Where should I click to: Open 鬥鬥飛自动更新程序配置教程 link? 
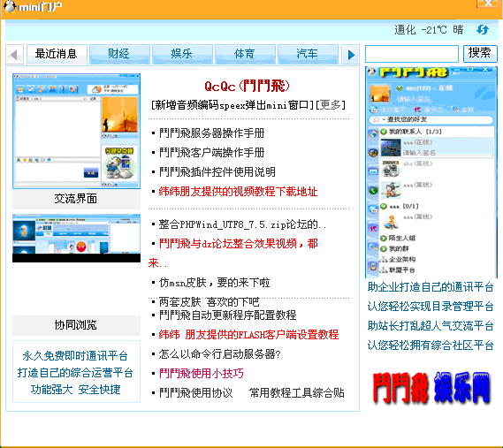227,315
